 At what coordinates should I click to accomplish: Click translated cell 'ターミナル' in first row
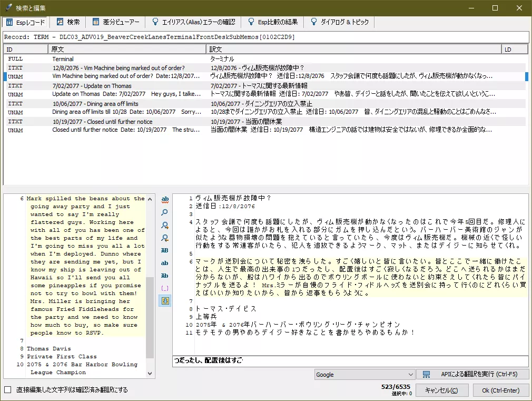(222, 59)
